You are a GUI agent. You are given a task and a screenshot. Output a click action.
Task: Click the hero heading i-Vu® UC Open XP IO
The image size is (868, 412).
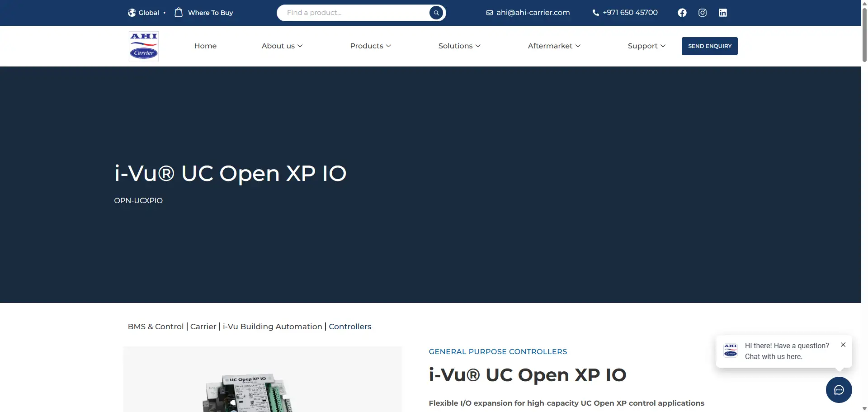[x=231, y=173]
